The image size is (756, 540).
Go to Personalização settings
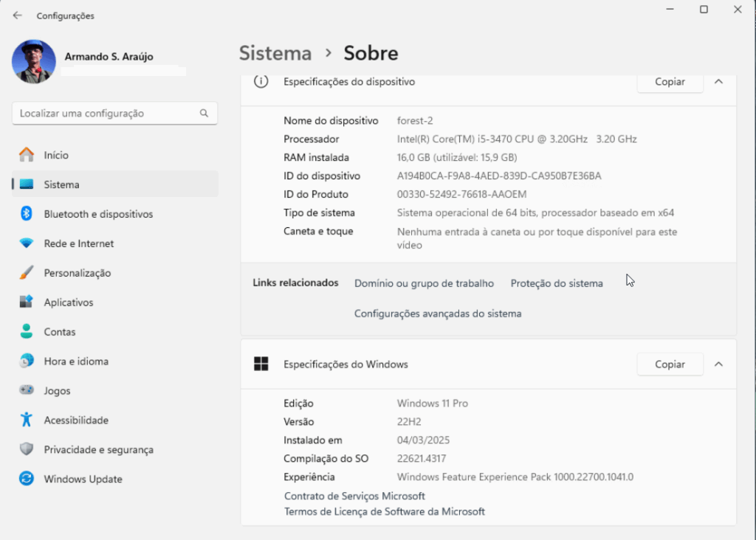click(77, 273)
